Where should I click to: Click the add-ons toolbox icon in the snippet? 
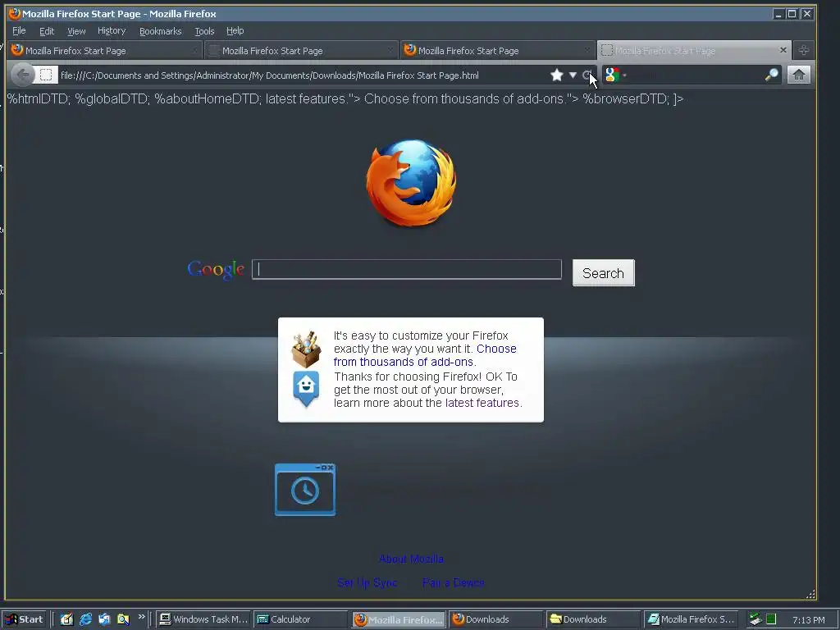tap(306, 349)
